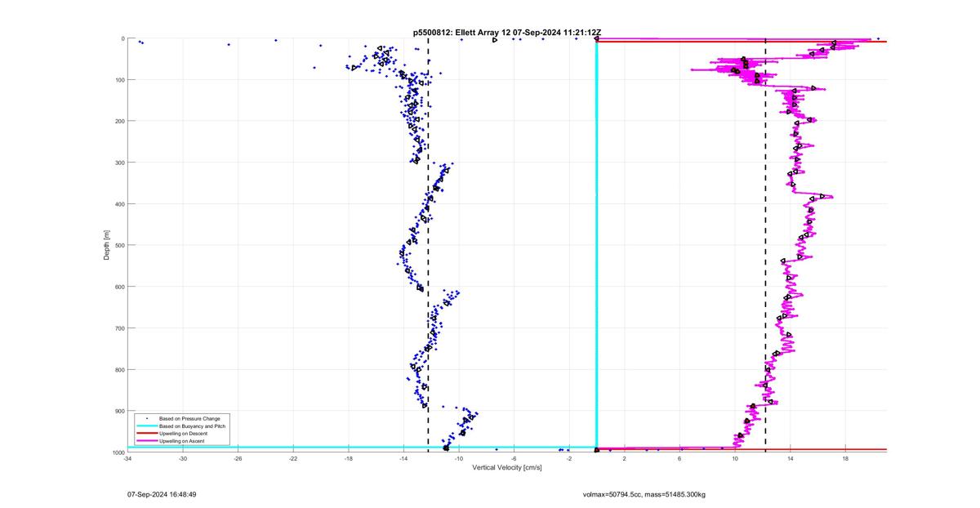Click the x-axis tick label '-26'

pyautogui.click(x=238, y=459)
